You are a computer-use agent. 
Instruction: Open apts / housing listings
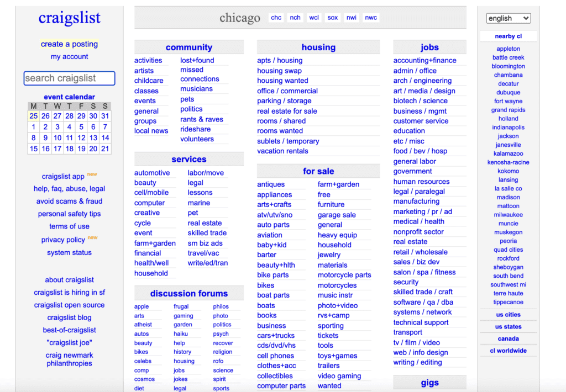[x=280, y=61]
